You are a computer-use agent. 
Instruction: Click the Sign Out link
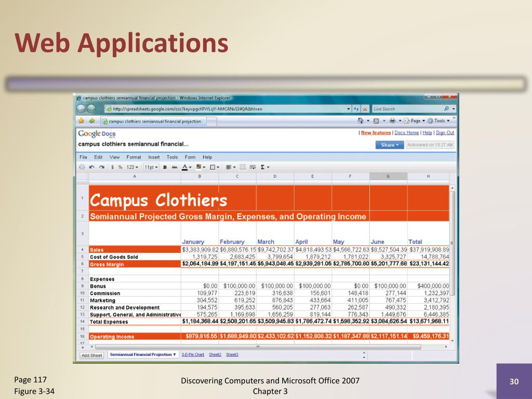(x=445, y=132)
